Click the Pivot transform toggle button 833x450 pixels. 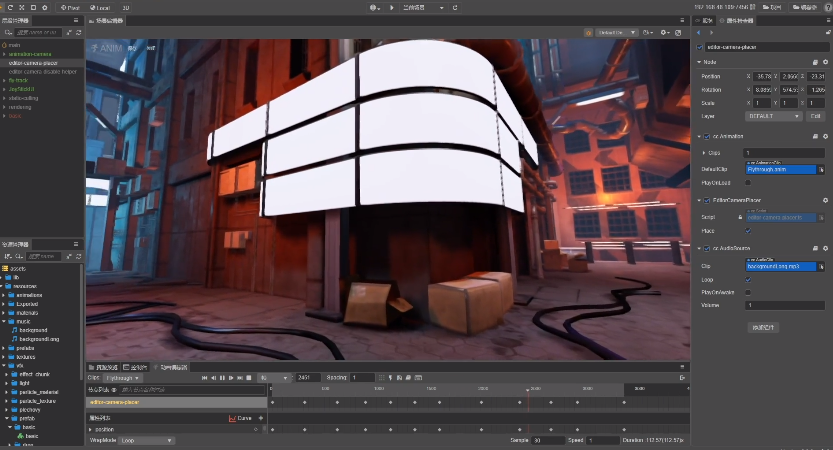[70, 7]
